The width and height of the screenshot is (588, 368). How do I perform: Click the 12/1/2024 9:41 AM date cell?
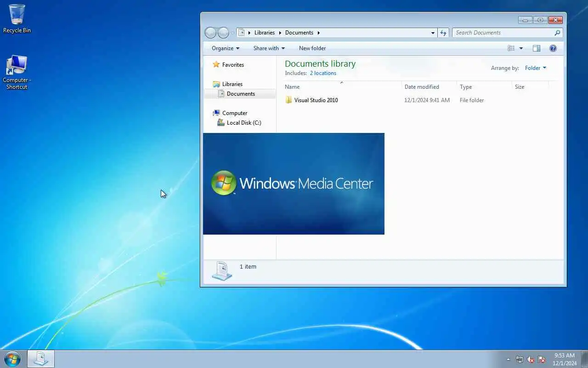pos(427,100)
